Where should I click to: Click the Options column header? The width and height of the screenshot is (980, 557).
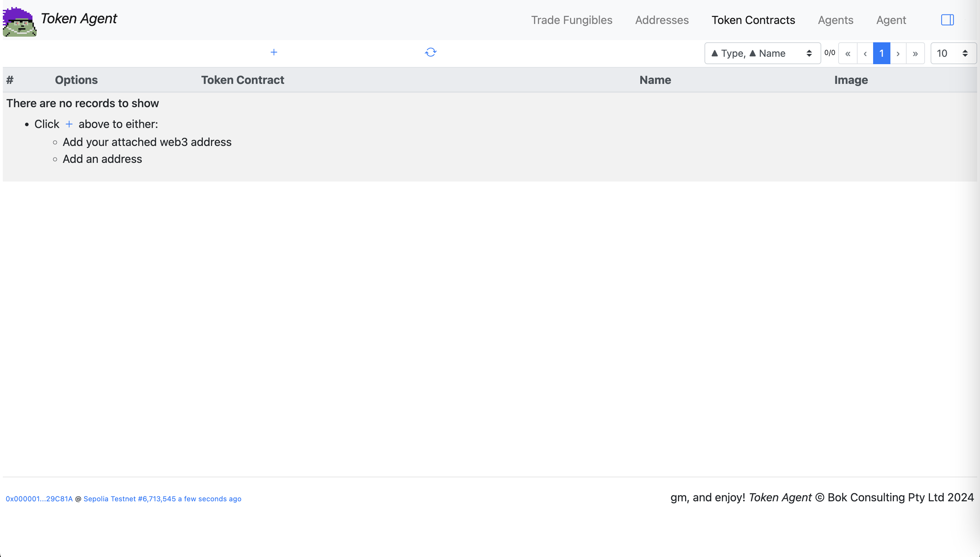pyautogui.click(x=76, y=80)
